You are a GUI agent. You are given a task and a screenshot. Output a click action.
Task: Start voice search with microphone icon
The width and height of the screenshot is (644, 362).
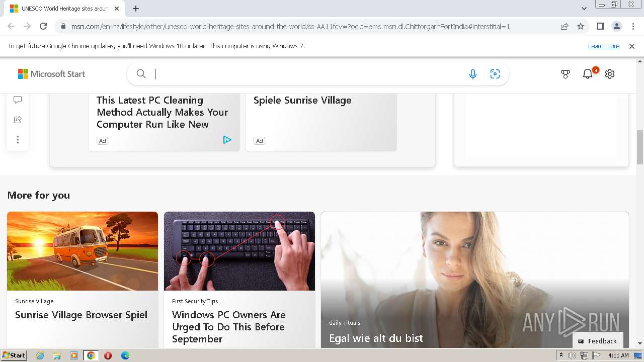[x=473, y=74]
